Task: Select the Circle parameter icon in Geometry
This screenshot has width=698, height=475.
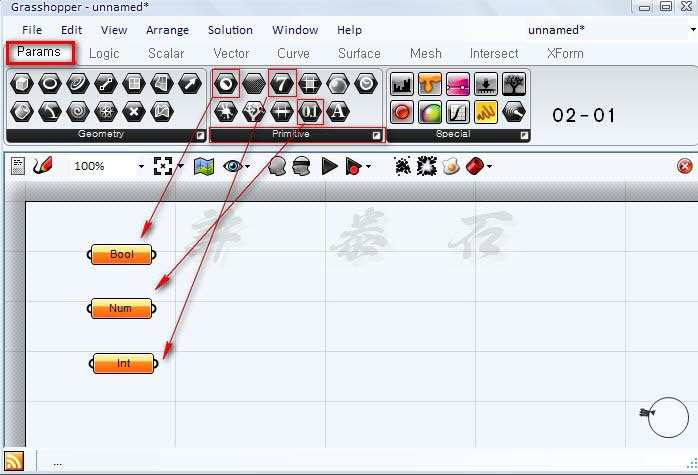Action: (x=50, y=84)
